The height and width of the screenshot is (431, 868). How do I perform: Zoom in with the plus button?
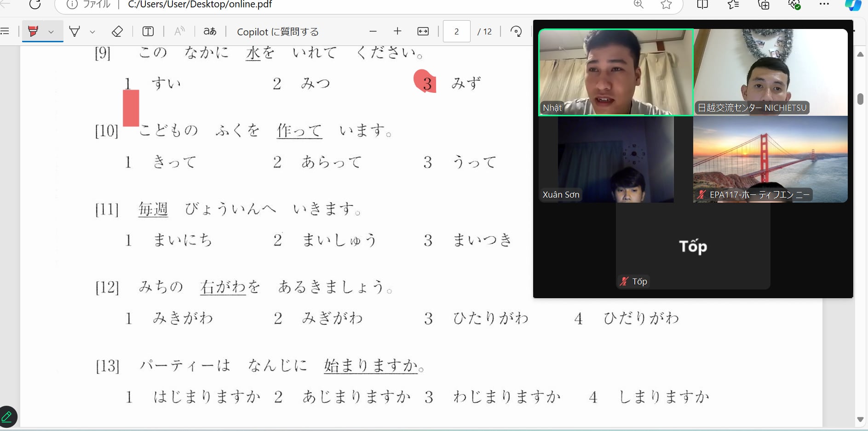click(x=397, y=31)
